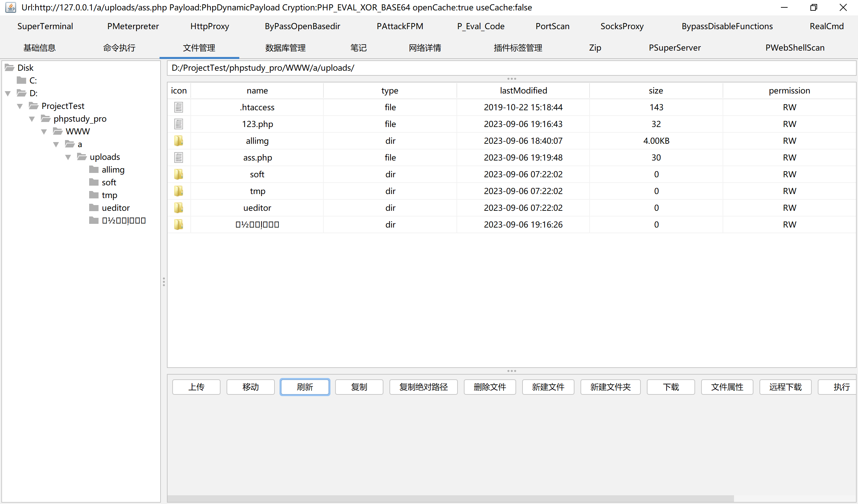Click the 123.php file icon

[x=179, y=124]
